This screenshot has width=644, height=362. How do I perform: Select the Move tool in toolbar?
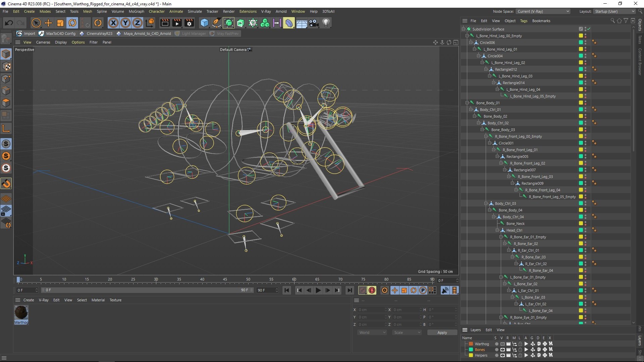pyautogui.click(x=48, y=23)
